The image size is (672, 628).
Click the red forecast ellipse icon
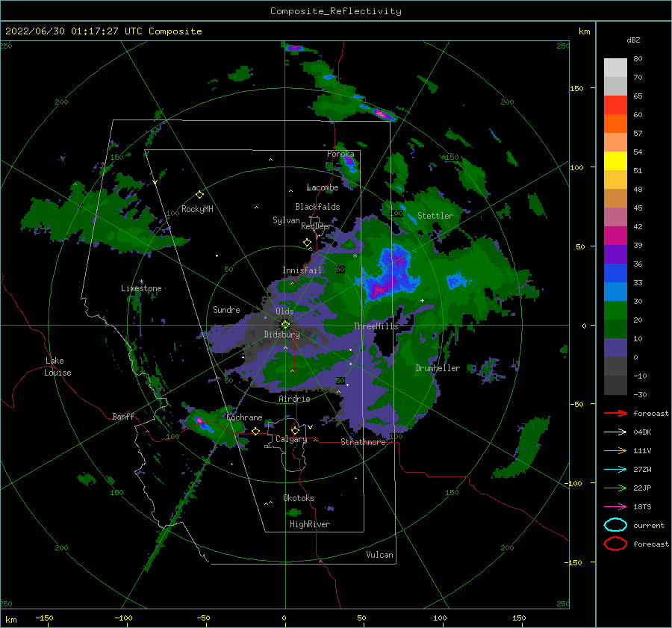tap(615, 544)
